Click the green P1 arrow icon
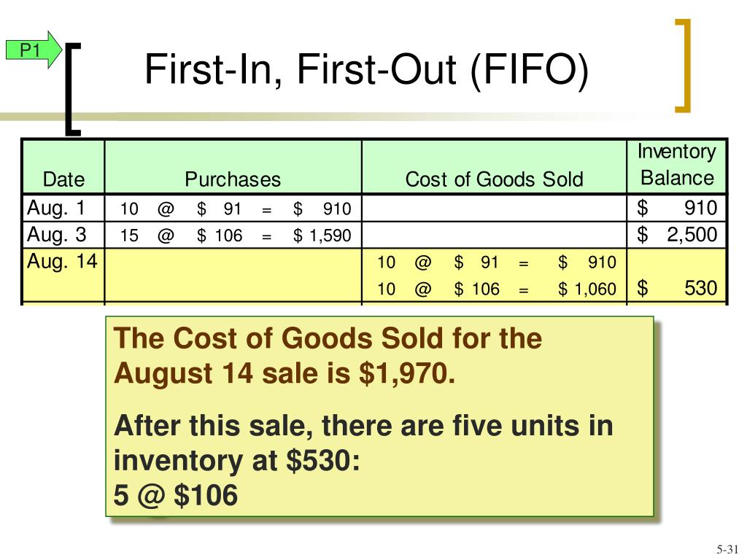Image resolution: width=747 pixels, height=560 pixels. [x=34, y=50]
